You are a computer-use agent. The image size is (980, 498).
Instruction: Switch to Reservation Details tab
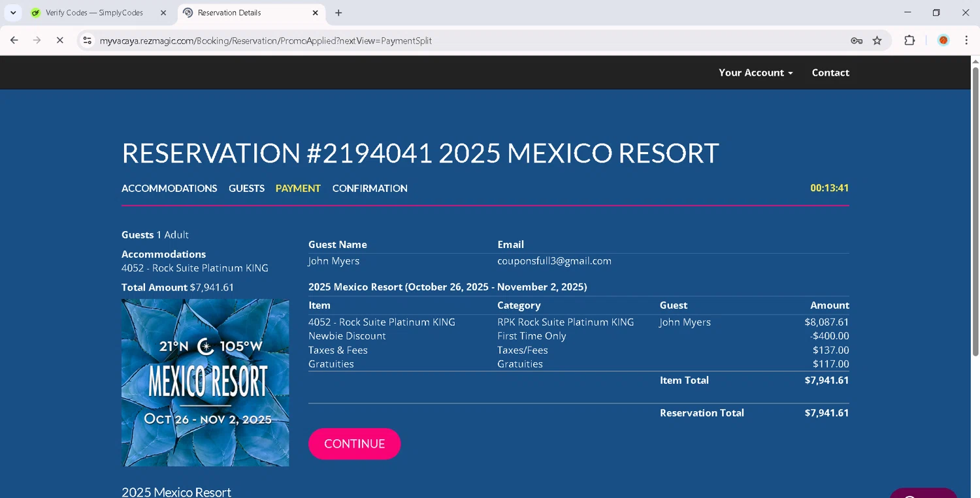[251, 12]
